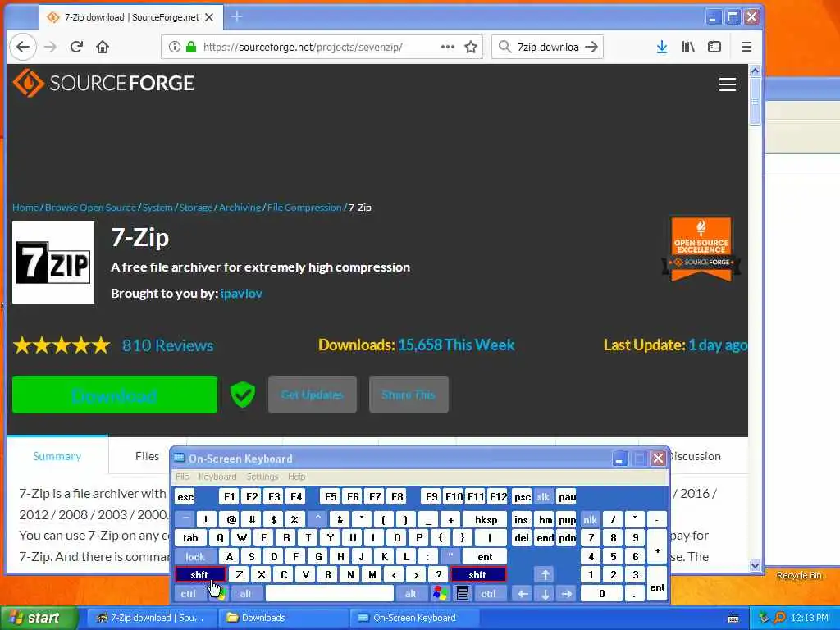840x630 pixels.
Task: Reload the page with the refresh icon
Action: coord(76,47)
